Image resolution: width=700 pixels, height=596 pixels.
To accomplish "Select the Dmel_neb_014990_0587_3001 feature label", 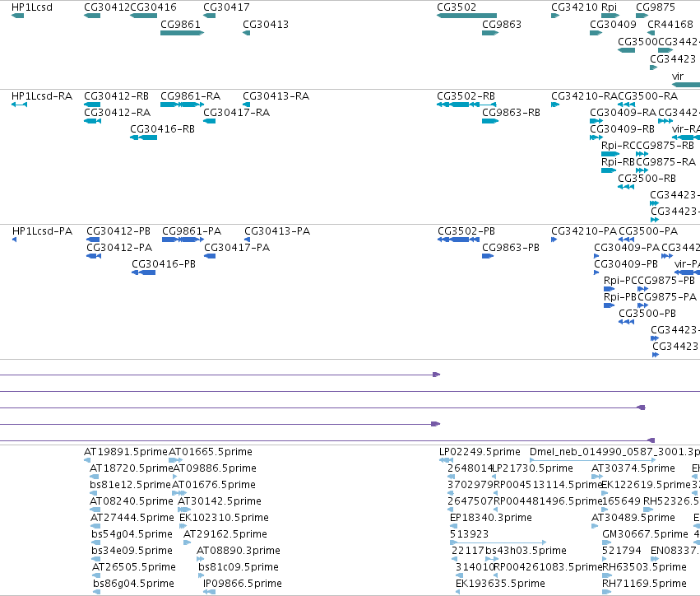I will (x=614, y=452).
